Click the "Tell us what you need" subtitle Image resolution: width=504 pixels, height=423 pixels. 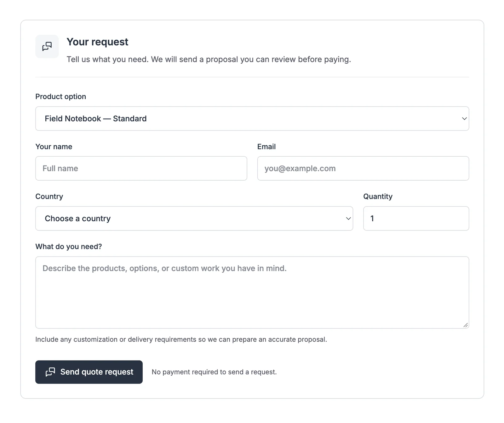[x=209, y=59]
